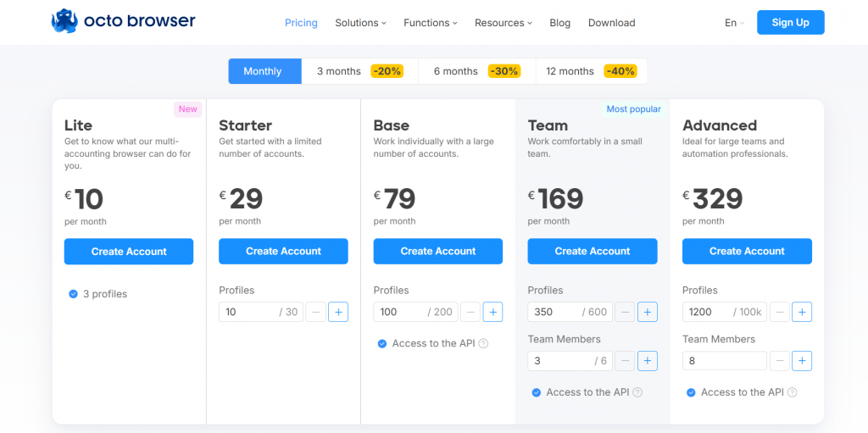Click Team plan Access to the API checkmark
Screen dimensions: 868x433
pos(537,392)
